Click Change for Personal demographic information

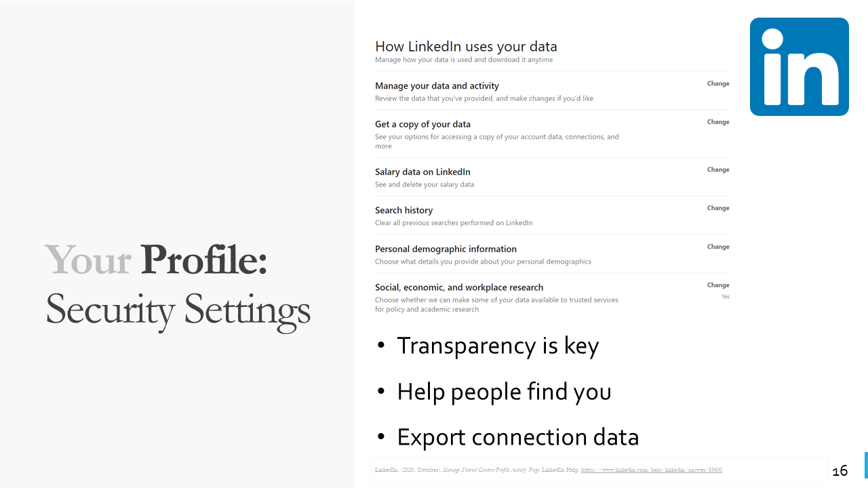pyautogui.click(x=718, y=247)
